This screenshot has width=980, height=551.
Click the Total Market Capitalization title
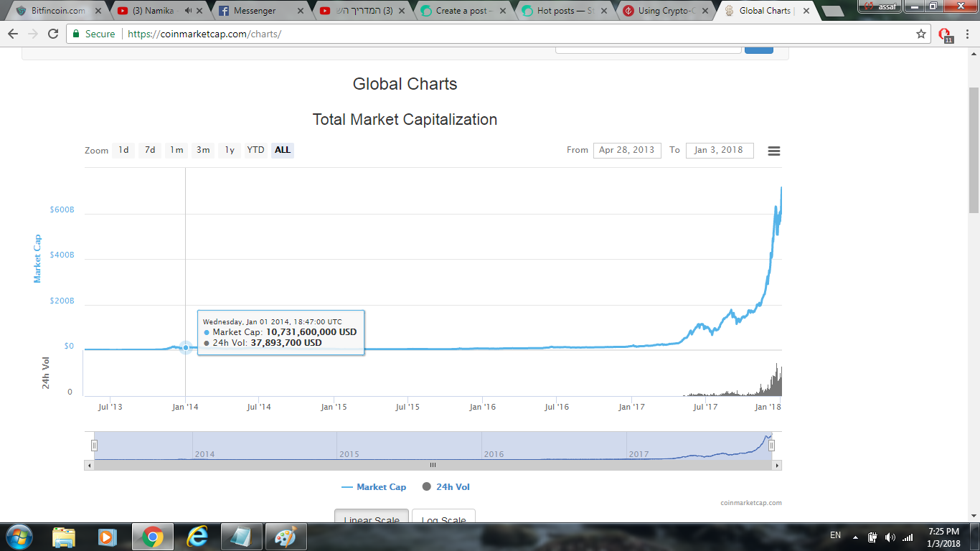pyautogui.click(x=405, y=119)
